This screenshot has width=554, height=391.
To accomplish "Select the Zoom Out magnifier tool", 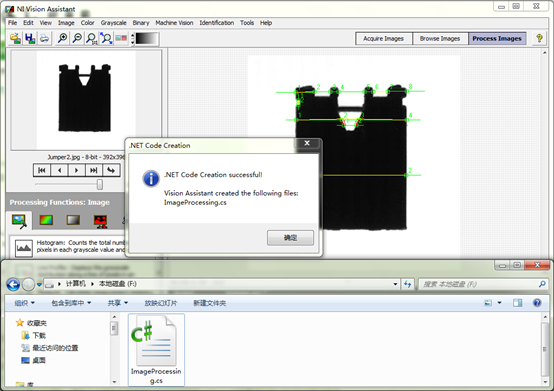I will [x=77, y=38].
